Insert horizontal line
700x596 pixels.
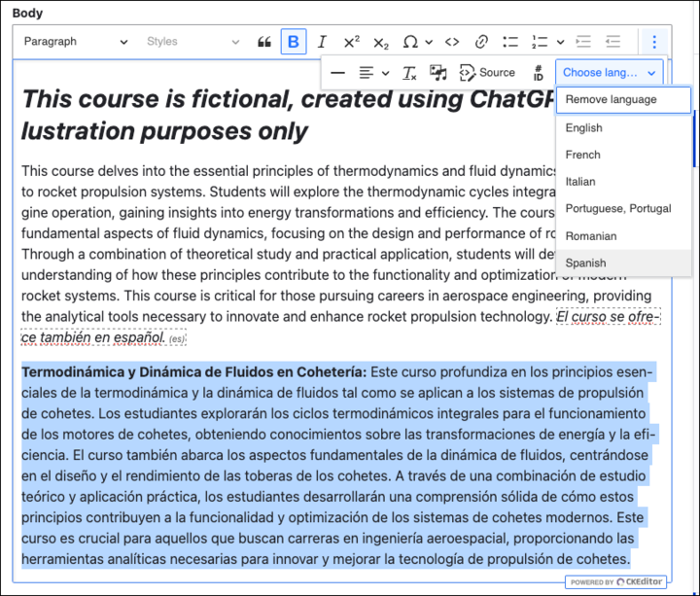tap(338, 73)
